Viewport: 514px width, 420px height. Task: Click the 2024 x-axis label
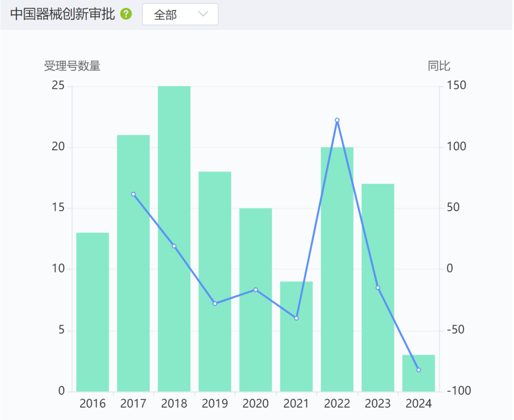click(419, 404)
